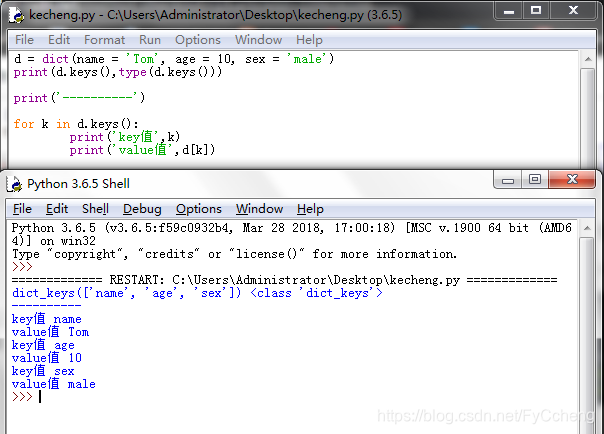Click the RESTART line in Shell output
Image resolution: width=604 pixels, height=434 pixels.
click(284, 280)
